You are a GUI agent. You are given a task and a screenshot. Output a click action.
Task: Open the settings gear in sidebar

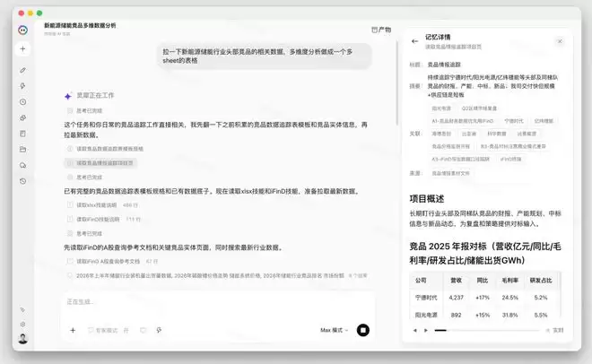(22, 324)
